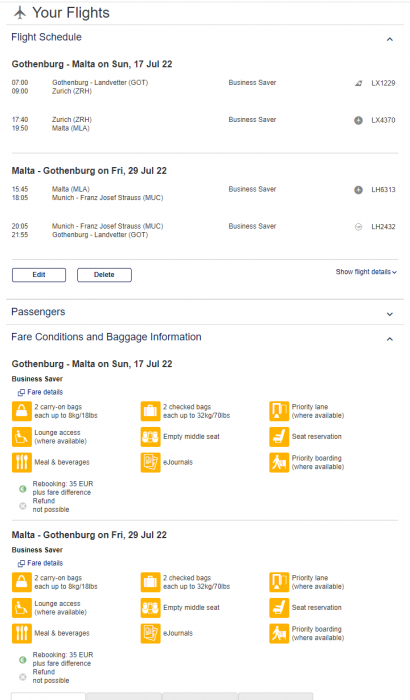
Task: Click the first carry-on bags icon
Action: coord(21,411)
